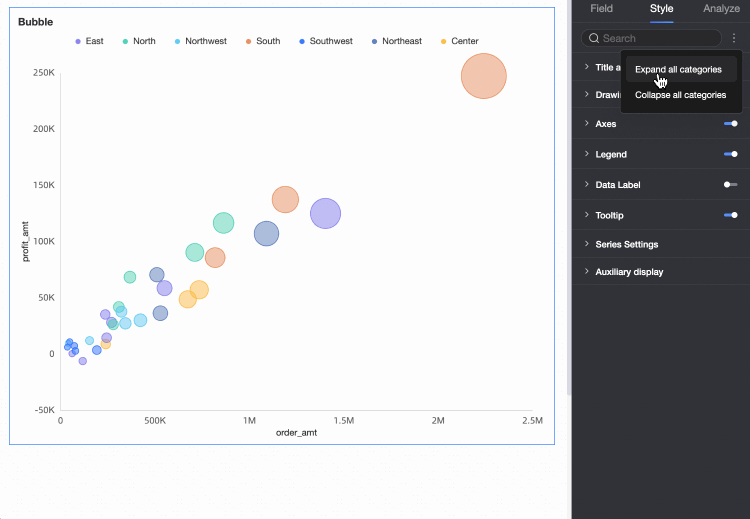The image size is (750, 519).
Task: Enable the Data Label switch
Action: 731,185
